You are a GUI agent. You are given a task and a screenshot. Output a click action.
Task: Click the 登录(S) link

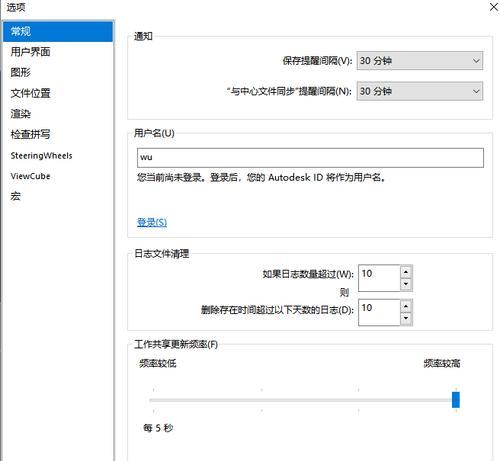point(152,222)
